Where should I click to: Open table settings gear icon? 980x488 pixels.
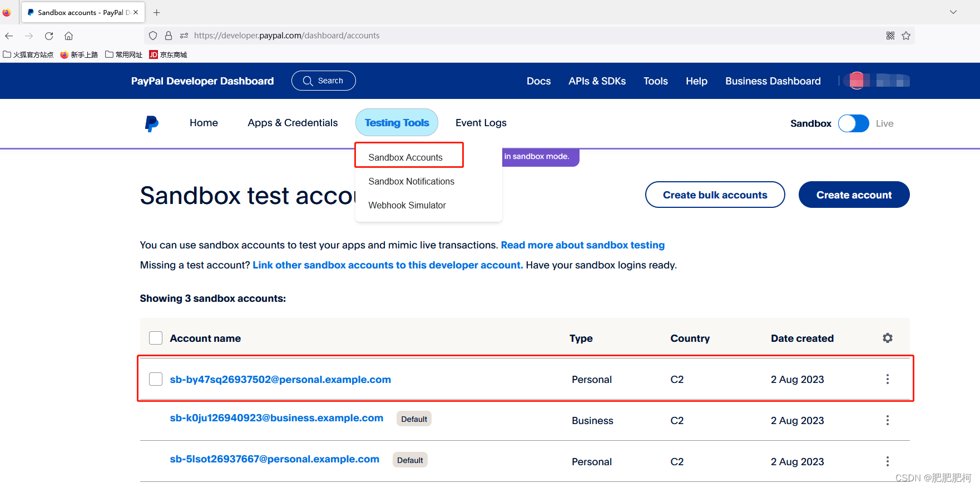point(888,338)
